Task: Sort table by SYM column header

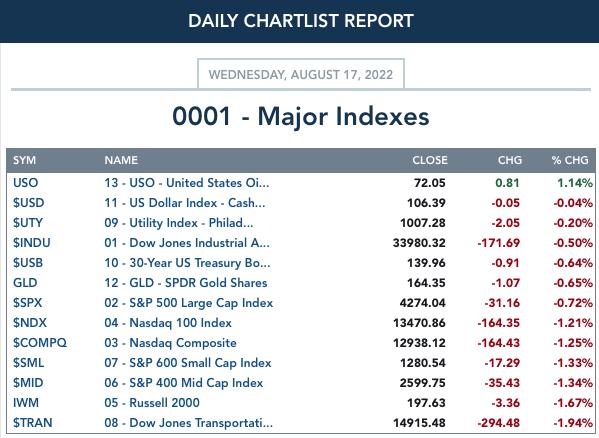Action: click(24, 160)
